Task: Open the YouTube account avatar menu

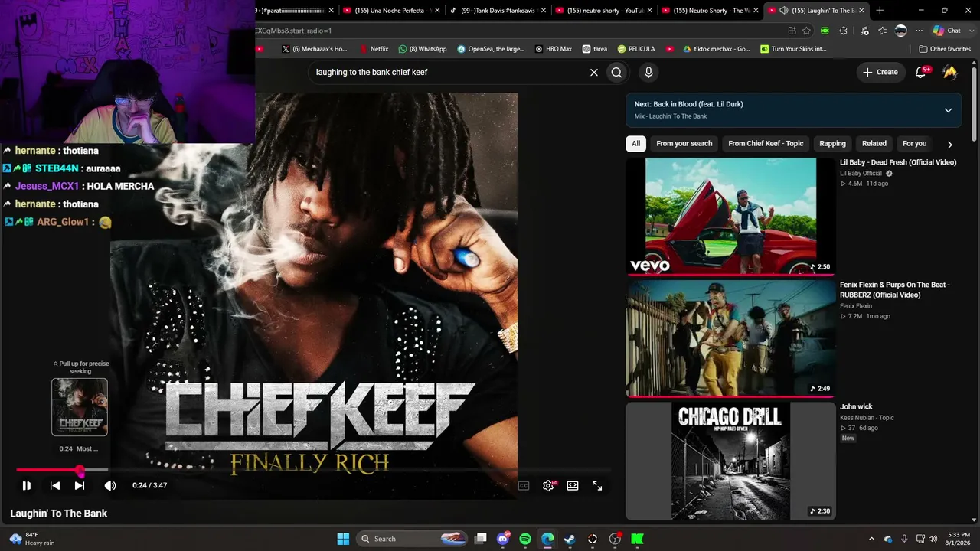Action: 950,72
